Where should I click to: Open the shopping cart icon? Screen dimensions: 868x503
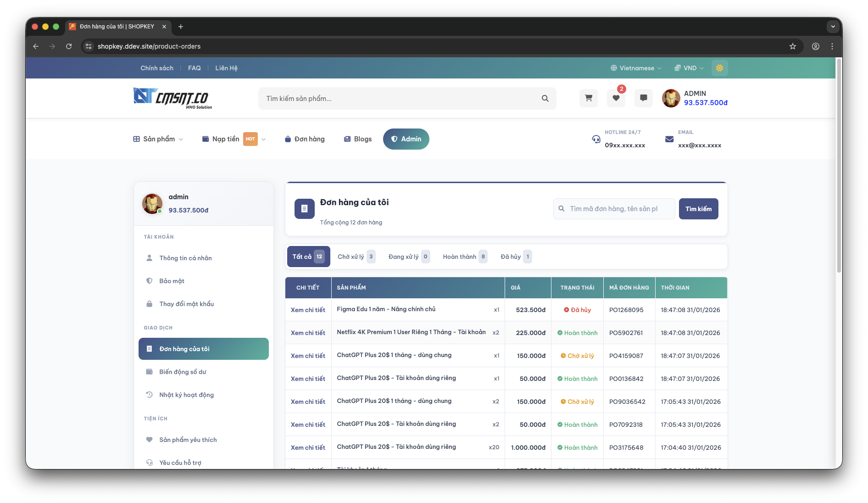(x=588, y=98)
